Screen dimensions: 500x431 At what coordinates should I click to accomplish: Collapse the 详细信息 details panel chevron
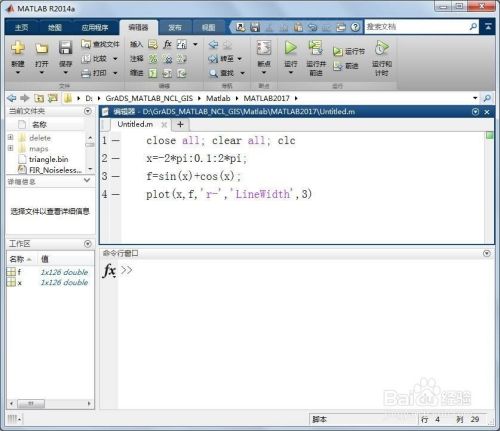[87, 180]
